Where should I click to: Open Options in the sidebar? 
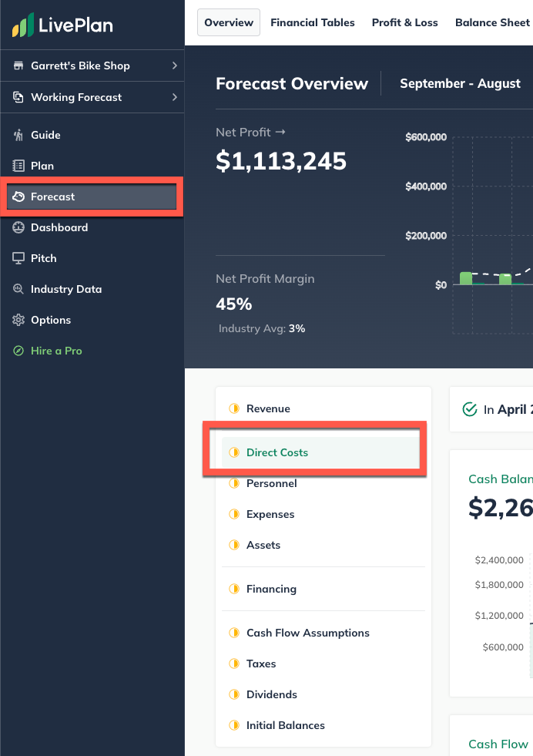pyautogui.click(x=92, y=320)
